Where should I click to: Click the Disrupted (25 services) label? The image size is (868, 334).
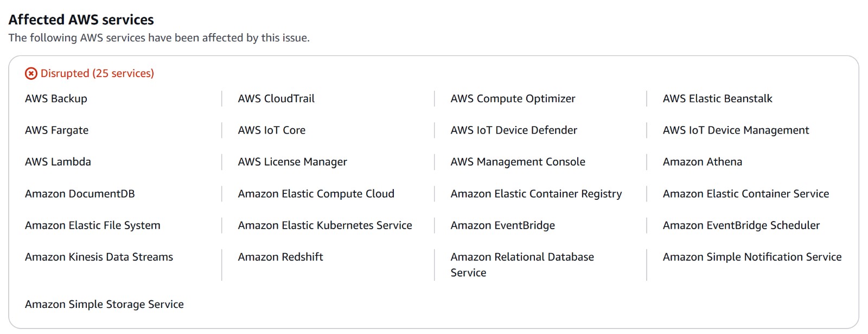click(x=97, y=73)
